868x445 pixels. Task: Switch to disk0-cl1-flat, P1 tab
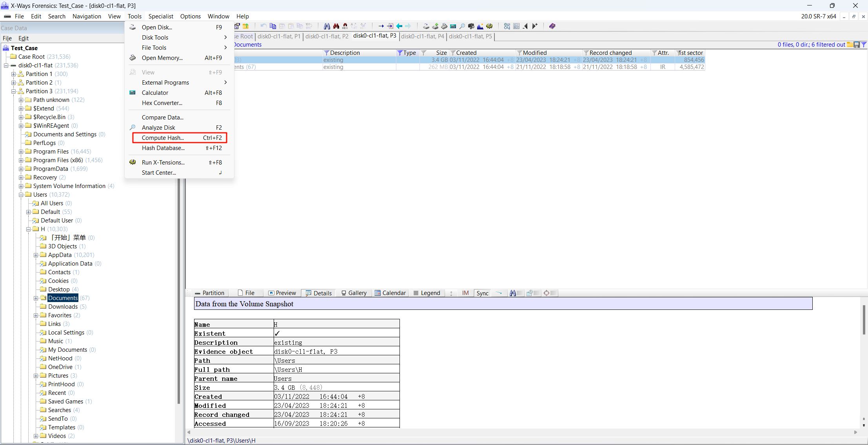tap(279, 36)
